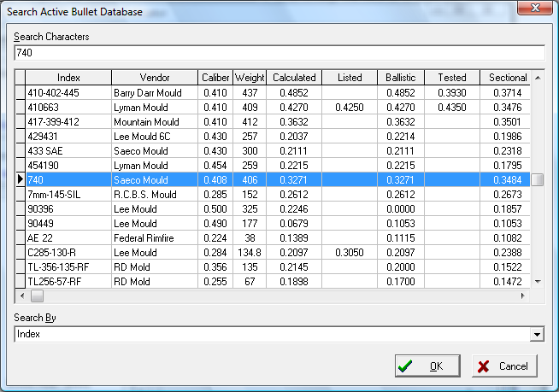Click the Barry Darr Mould vendor cell
The image size is (559, 392).
[x=155, y=92]
